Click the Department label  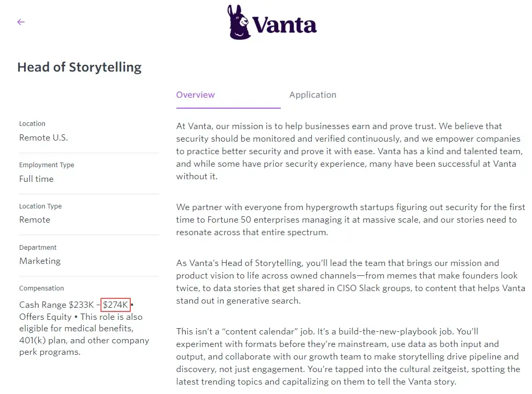38,247
